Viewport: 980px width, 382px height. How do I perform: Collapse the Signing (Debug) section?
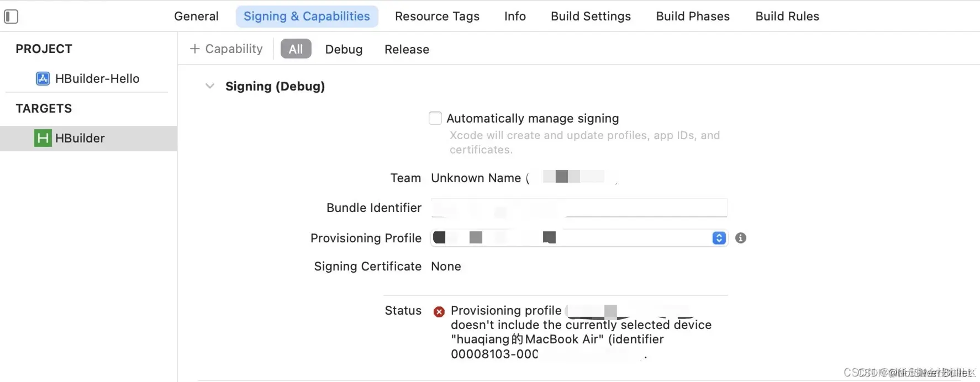[x=210, y=86]
